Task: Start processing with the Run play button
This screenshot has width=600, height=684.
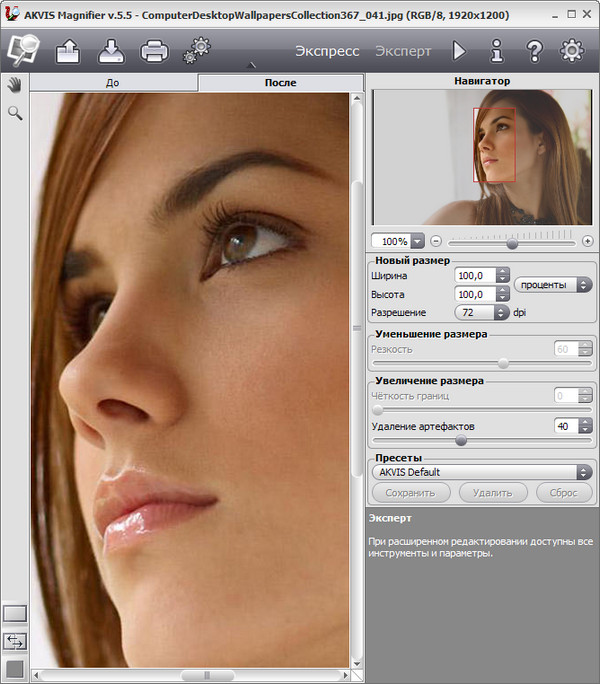Action: coord(459,50)
